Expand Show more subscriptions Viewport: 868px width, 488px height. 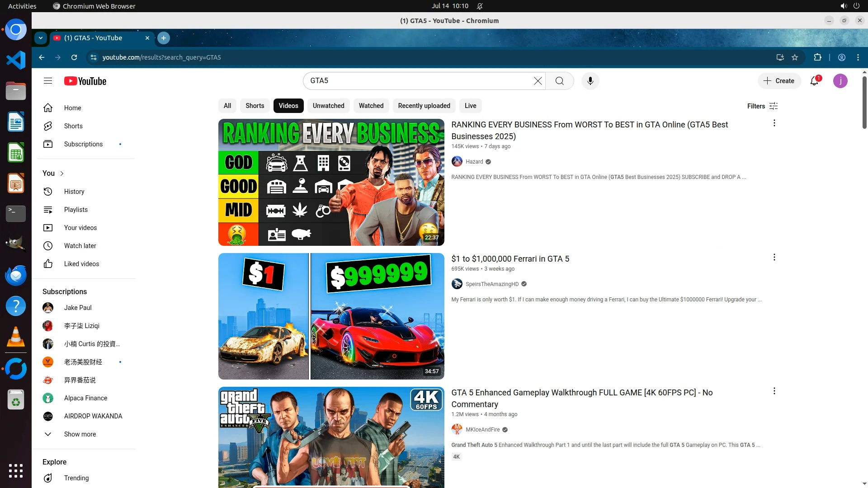point(80,434)
